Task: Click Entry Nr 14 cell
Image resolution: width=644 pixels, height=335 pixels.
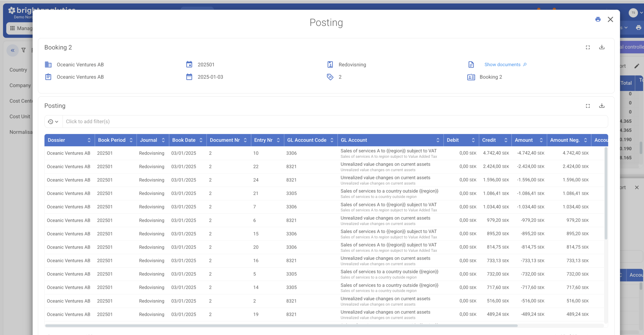Action: coord(256,287)
